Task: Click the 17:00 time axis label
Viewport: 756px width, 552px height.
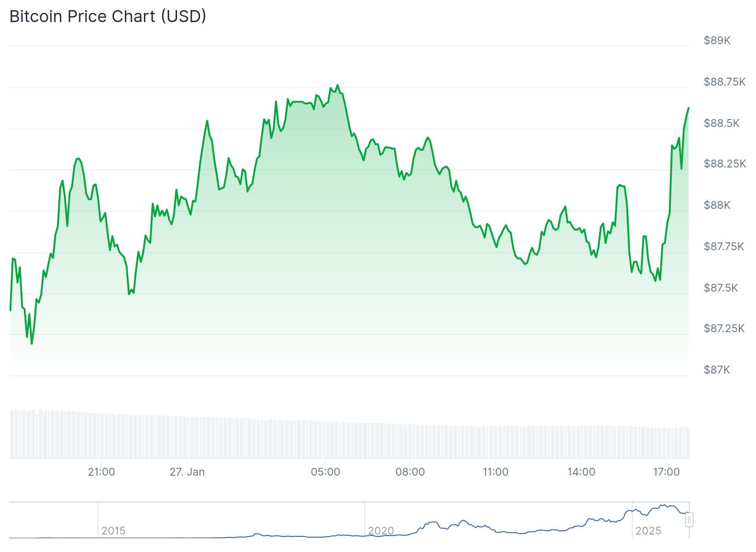Action: click(x=666, y=472)
